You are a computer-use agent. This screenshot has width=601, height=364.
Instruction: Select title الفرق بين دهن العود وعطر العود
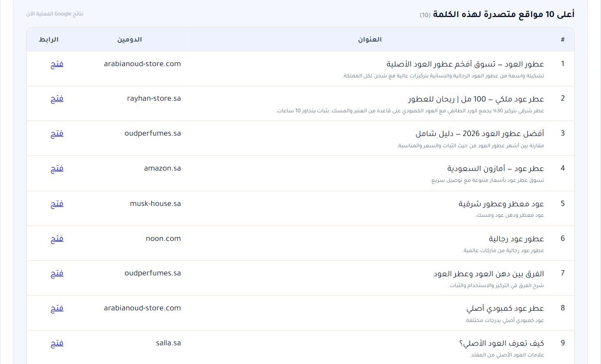(489, 274)
